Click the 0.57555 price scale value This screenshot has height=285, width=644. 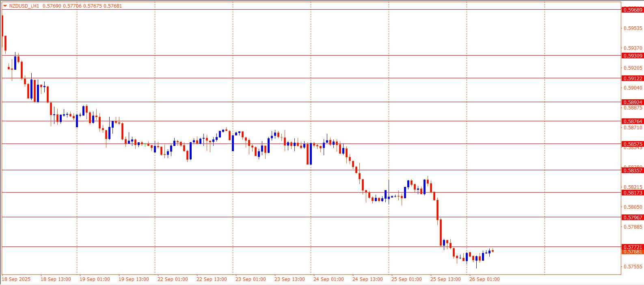tap(633, 267)
